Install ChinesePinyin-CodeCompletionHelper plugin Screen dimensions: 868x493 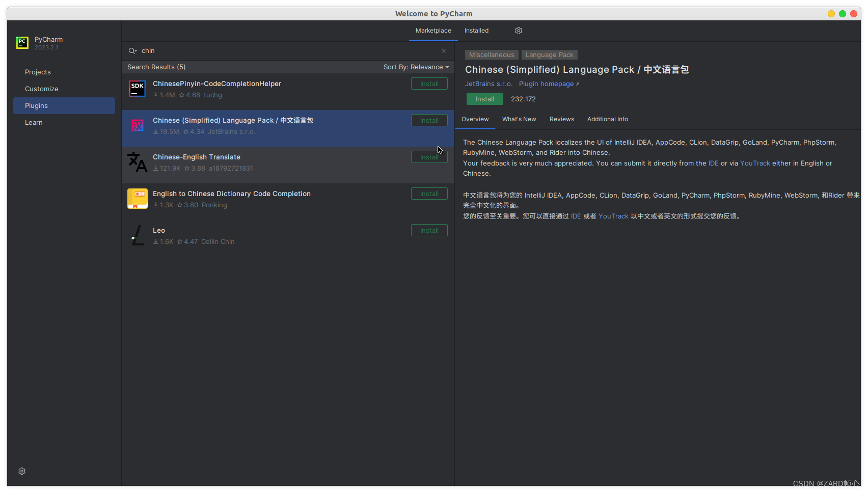click(x=429, y=84)
